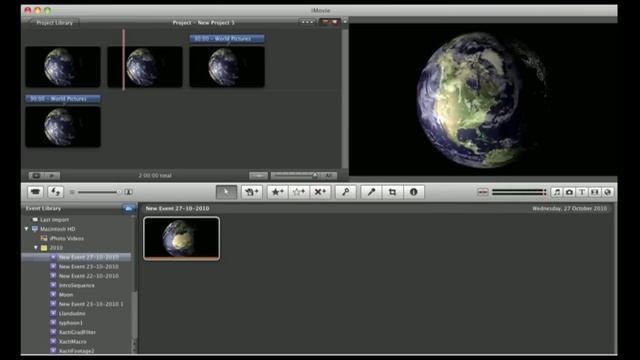Click the New Event 27-10-2010 browser header
The height and width of the screenshot is (360, 640).
[x=178, y=209]
